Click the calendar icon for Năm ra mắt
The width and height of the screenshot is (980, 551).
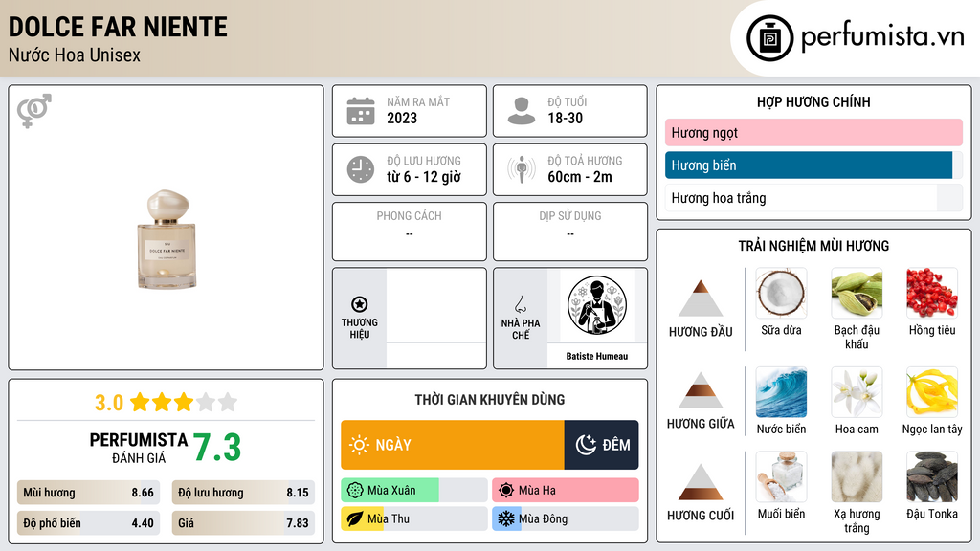pos(361,111)
